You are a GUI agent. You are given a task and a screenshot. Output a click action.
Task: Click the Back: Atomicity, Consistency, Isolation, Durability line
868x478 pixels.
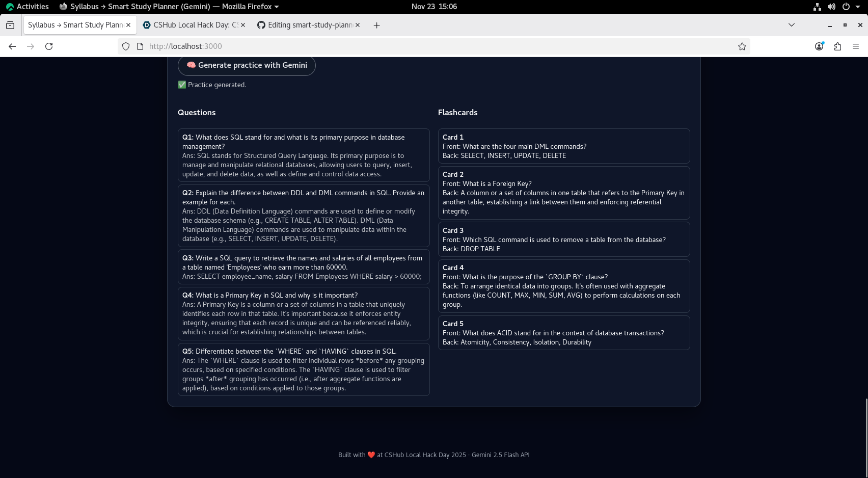tap(517, 342)
